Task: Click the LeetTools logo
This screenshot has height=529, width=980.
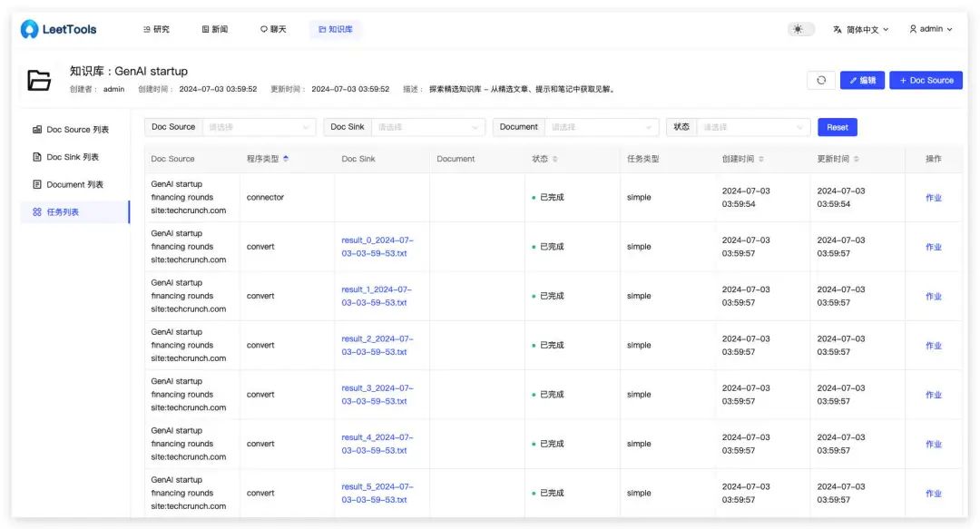Action: [x=58, y=29]
